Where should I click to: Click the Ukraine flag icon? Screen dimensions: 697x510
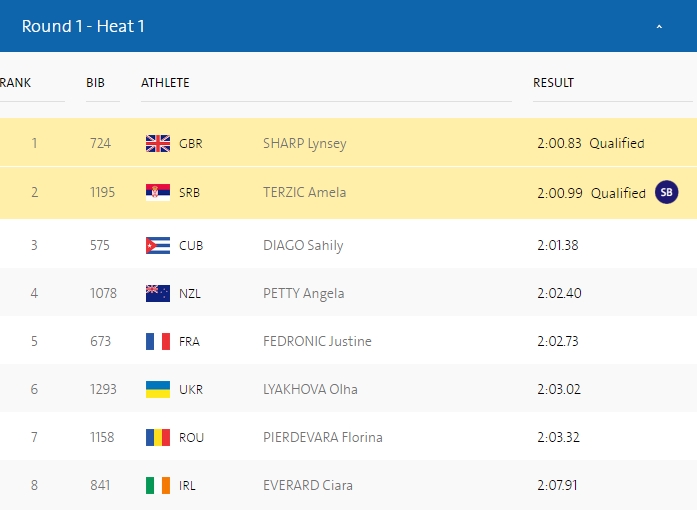click(x=158, y=389)
